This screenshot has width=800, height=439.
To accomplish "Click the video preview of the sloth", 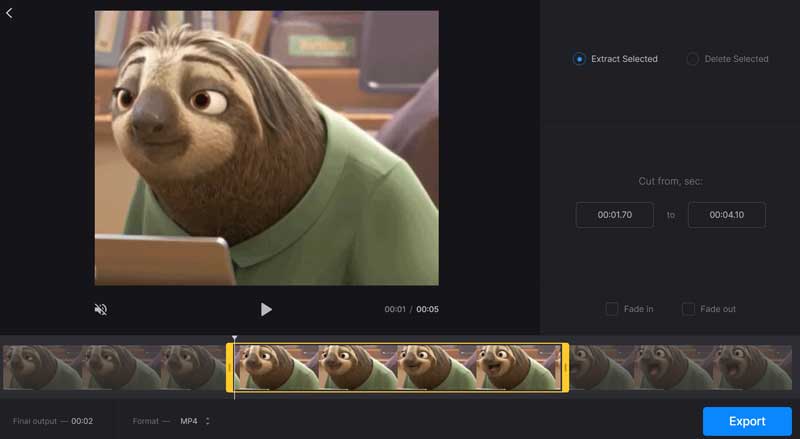I will (x=266, y=148).
